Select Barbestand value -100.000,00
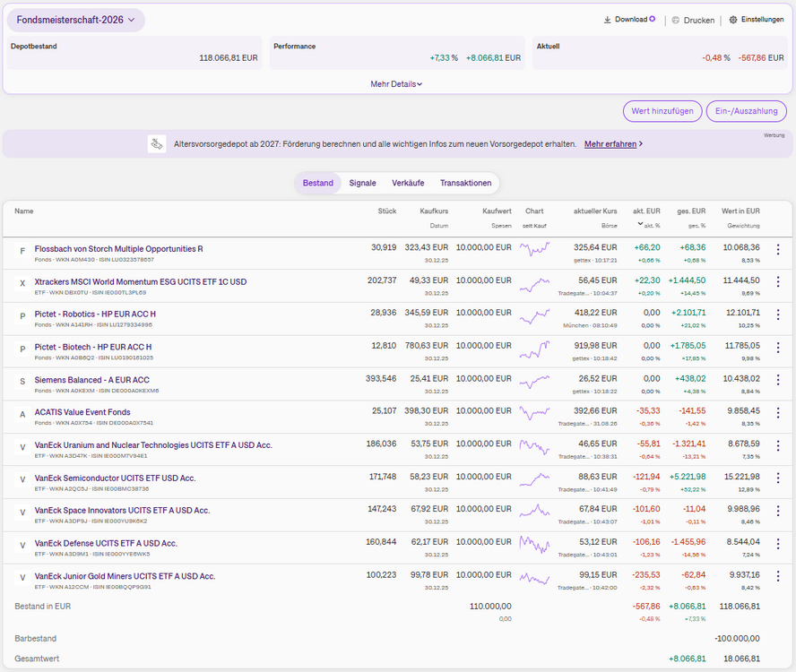This screenshot has width=796, height=672. (737, 639)
